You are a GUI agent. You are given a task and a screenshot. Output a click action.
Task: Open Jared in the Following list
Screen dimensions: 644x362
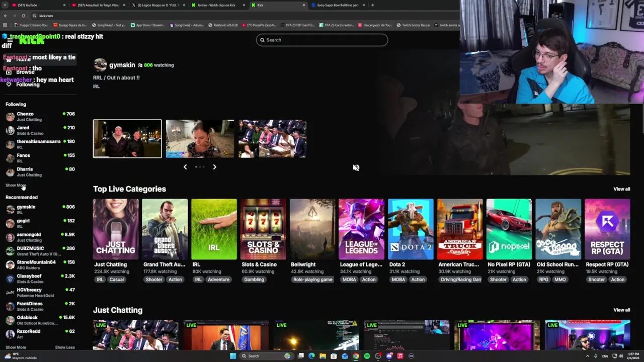pos(40,130)
